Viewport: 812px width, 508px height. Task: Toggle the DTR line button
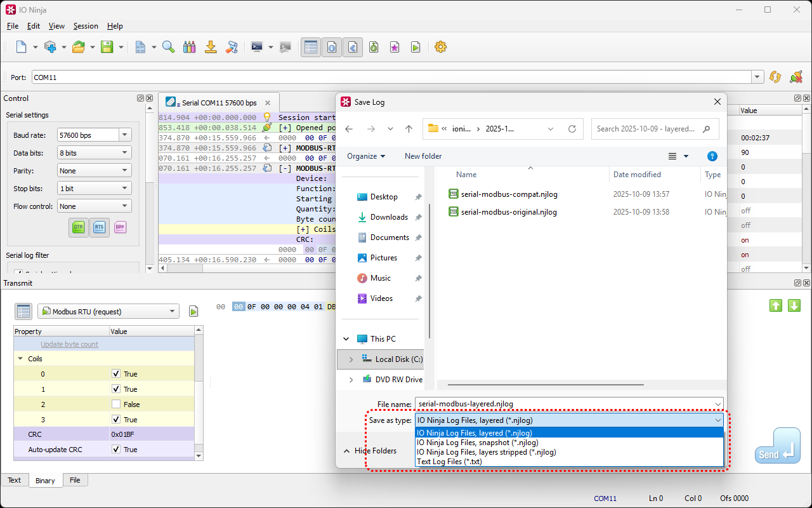click(78, 227)
